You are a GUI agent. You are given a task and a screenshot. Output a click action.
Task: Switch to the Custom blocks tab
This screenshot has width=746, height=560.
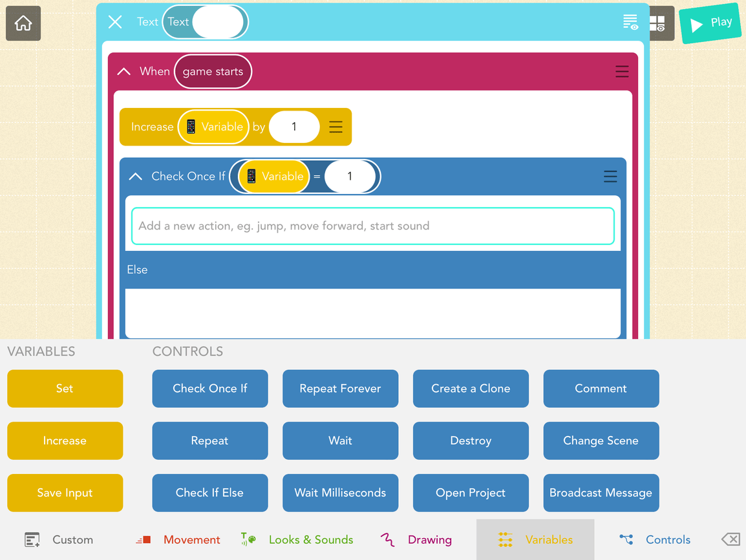pos(59,539)
